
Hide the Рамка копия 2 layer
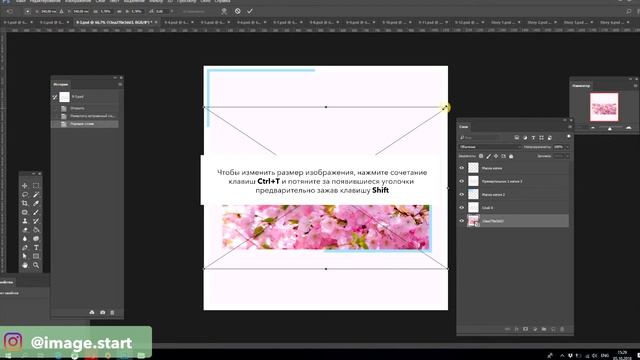462,194
